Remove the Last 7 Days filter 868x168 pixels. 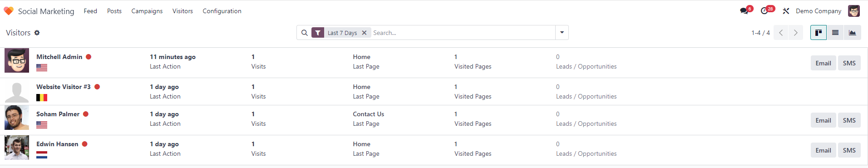[364, 33]
